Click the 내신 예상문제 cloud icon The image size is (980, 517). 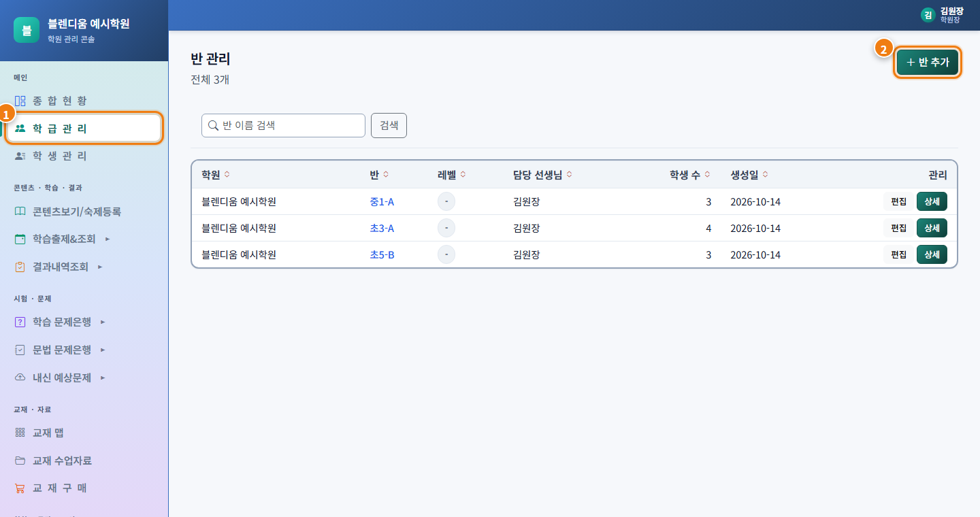pos(20,378)
